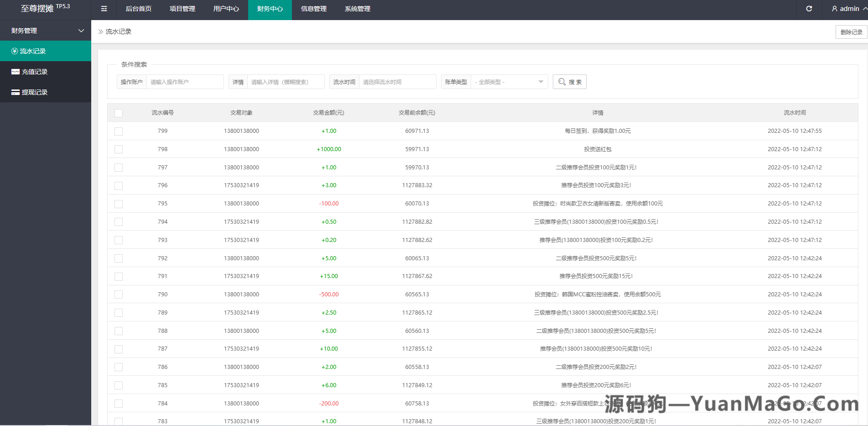Click the 提现记录 card icon in sidebar
The image size is (868, 426).
(16, 92)
